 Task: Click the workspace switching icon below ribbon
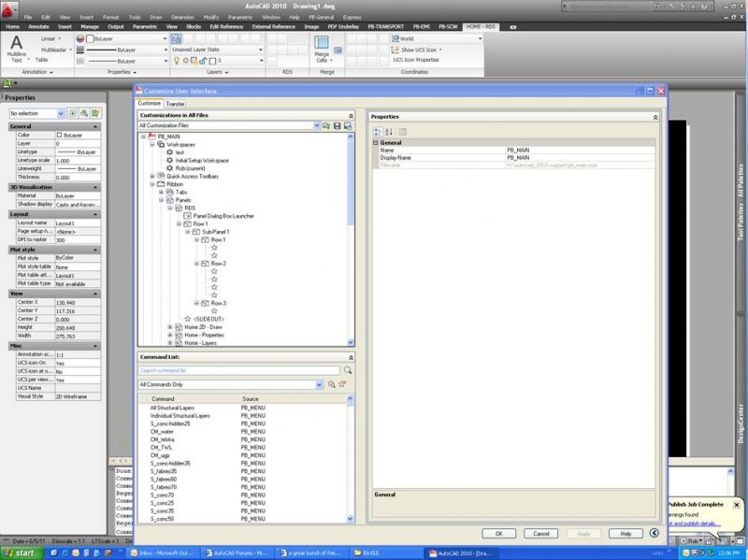(7, 83)
